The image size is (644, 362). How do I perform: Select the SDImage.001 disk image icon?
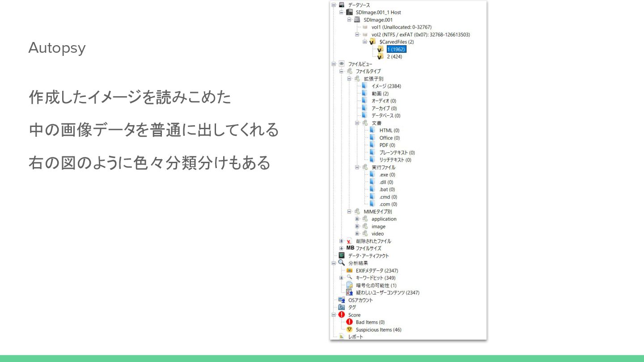point(357,20)
